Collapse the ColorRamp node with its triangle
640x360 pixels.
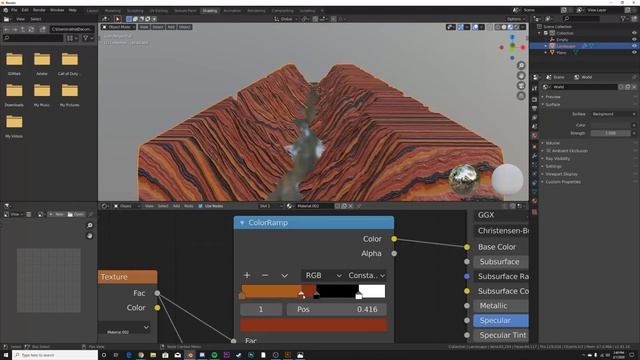tap(242, 223)
